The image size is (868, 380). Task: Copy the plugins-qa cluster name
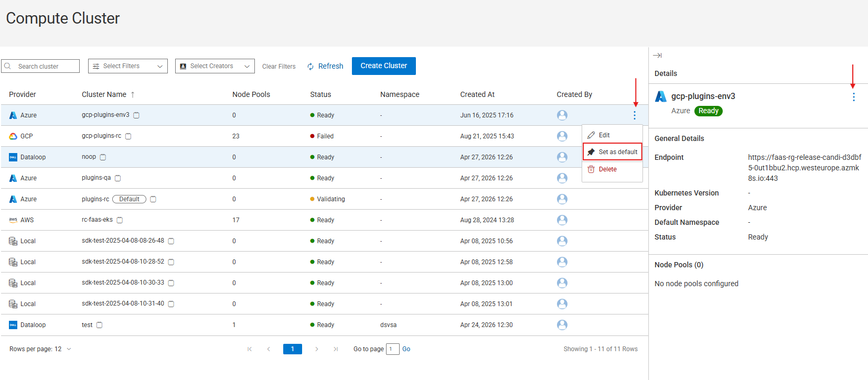pyautogui.click(x=118, y=178)
